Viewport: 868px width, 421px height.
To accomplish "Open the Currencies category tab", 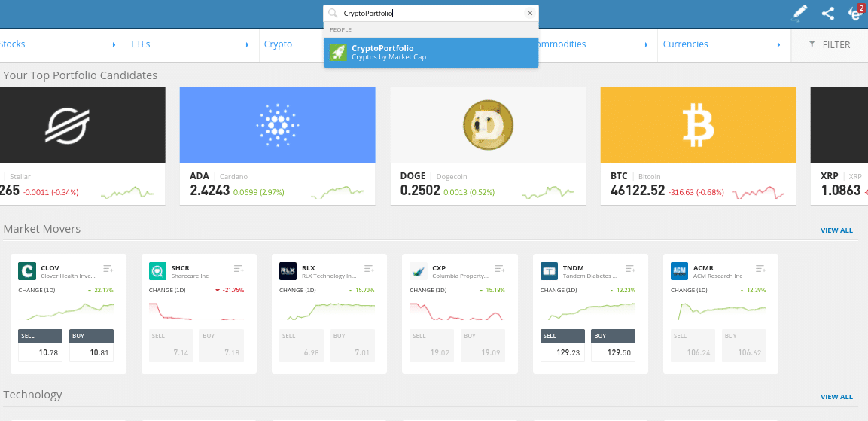I will coord(685,44).
